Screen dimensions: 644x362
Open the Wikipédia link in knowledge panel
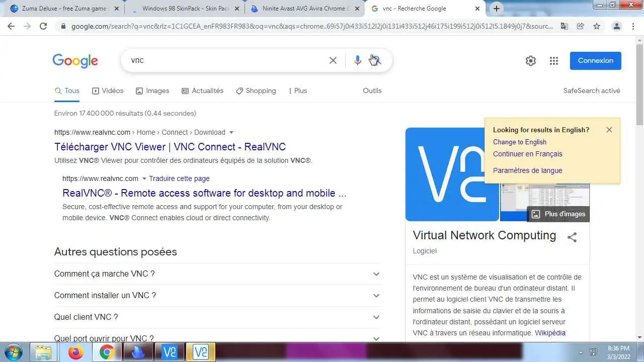pos(550,333)
